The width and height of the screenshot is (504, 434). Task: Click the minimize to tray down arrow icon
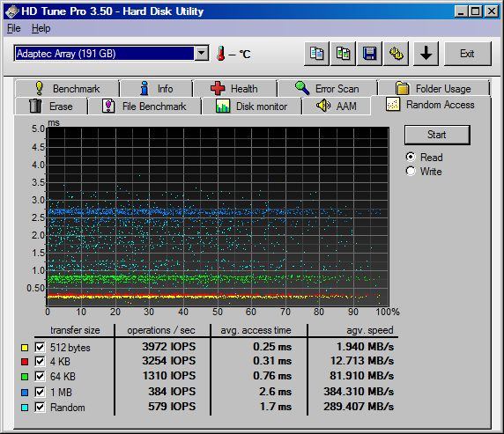coord(426,54)
